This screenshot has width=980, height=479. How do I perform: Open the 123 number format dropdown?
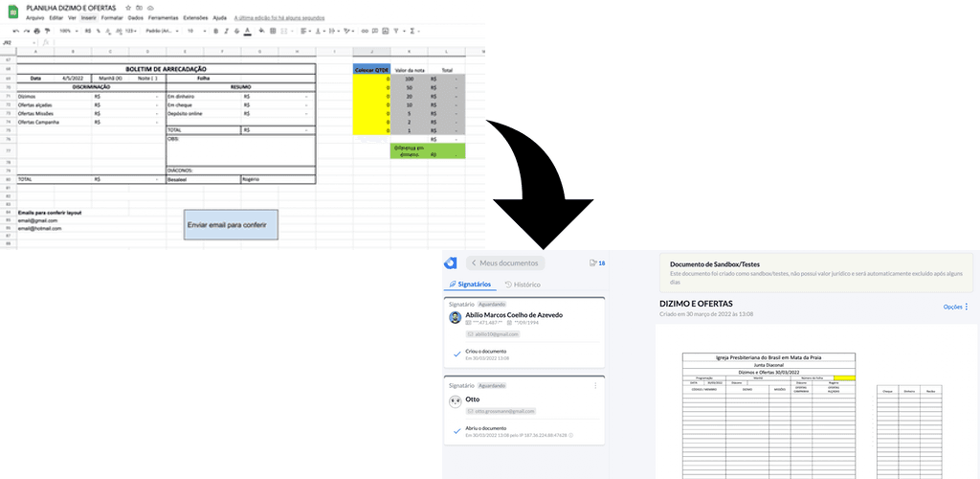point(130,31)
